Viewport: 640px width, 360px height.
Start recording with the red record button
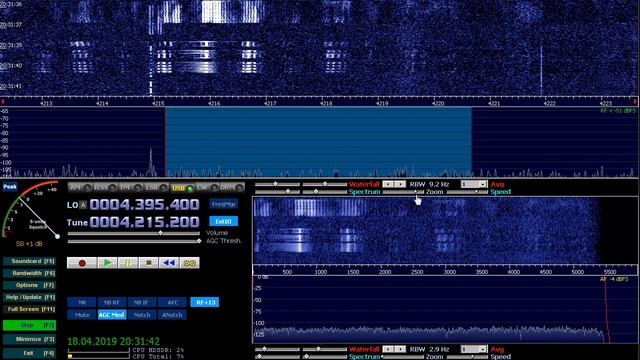tap(82, 263)
